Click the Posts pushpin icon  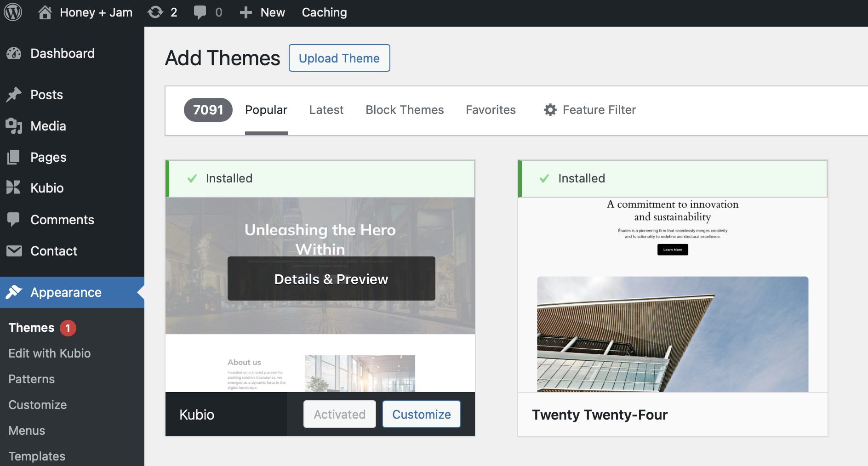click(x=14, y=95)
